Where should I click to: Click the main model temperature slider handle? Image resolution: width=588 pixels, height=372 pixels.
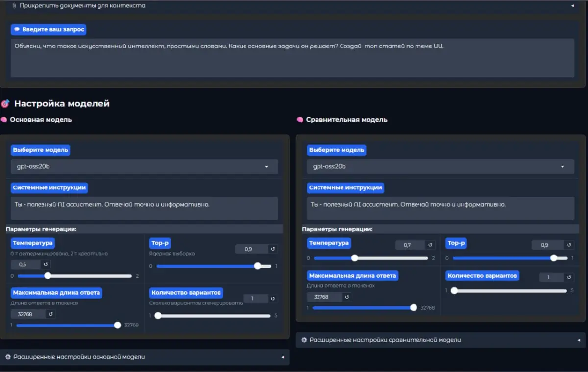tap(47, 276)
